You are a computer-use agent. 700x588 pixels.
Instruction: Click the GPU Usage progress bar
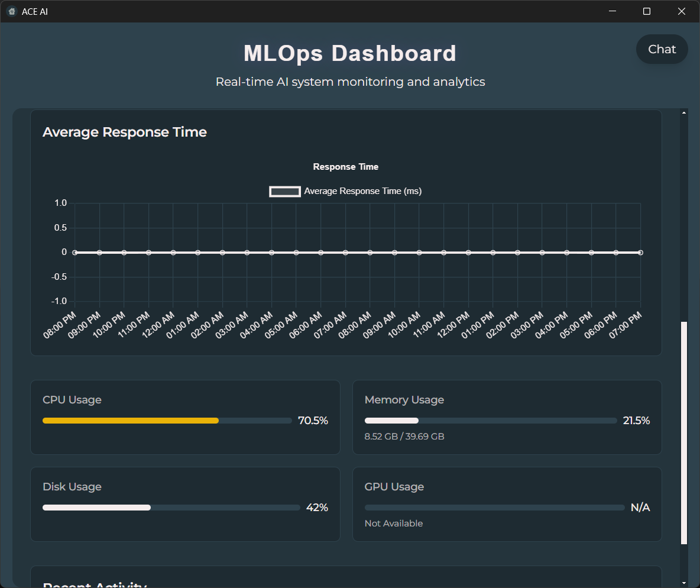tap(494, 507)
